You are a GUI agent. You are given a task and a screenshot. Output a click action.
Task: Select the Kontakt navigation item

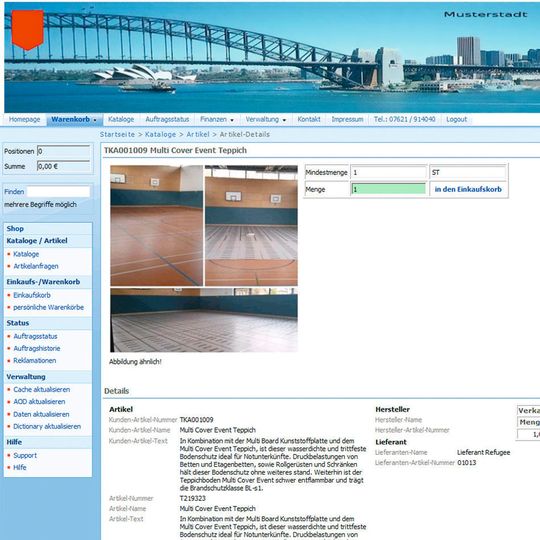click(x=309, y=120)
